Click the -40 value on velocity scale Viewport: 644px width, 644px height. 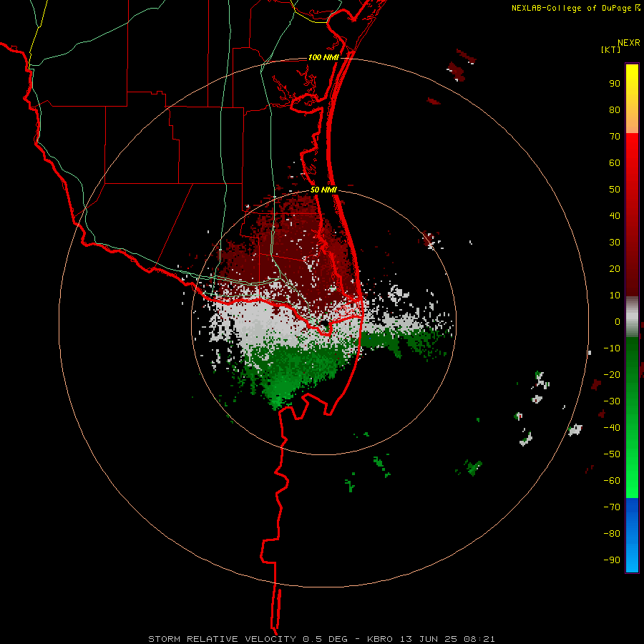612,428
